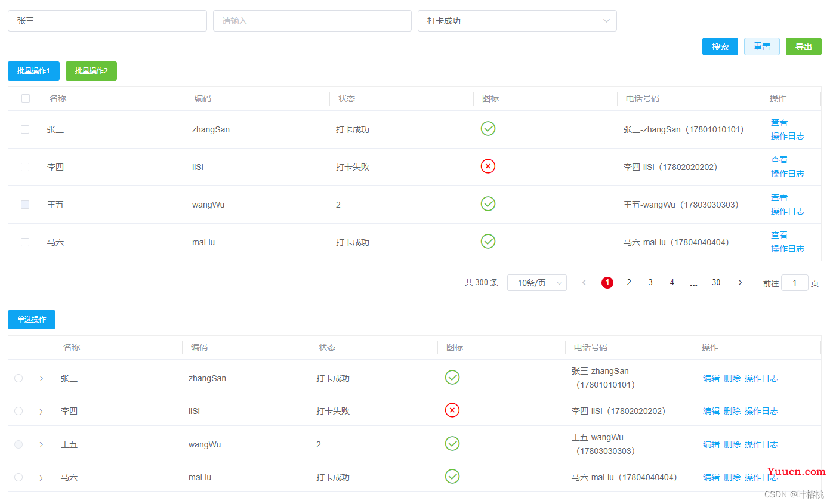Click 删除 for 王五 in lower table

tap(732, 444)
